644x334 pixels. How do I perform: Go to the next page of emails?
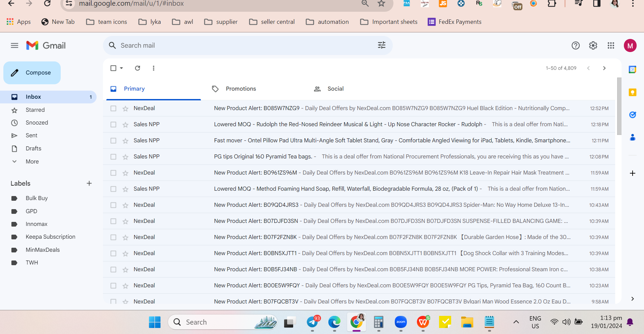(x=604, y=68)
